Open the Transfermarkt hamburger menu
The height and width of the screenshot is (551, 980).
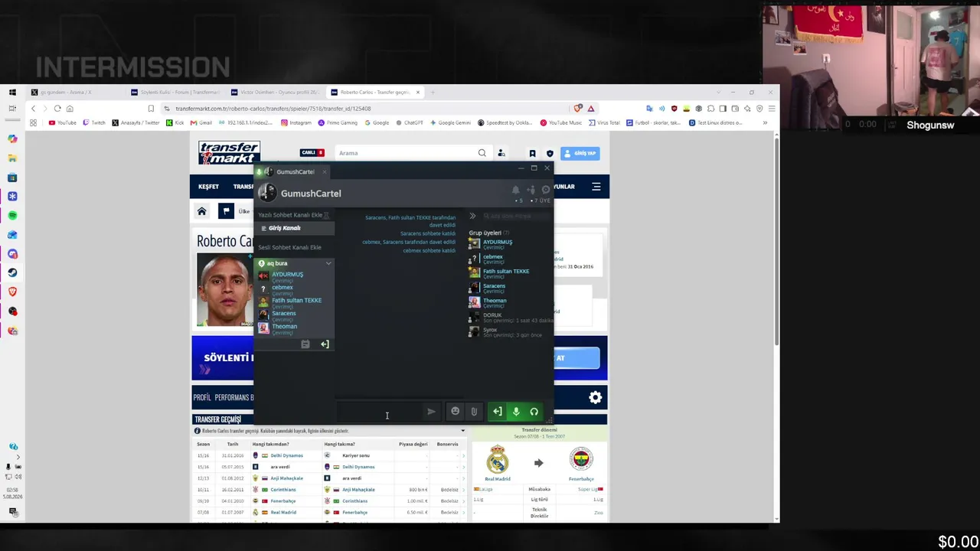click(596, 187)
